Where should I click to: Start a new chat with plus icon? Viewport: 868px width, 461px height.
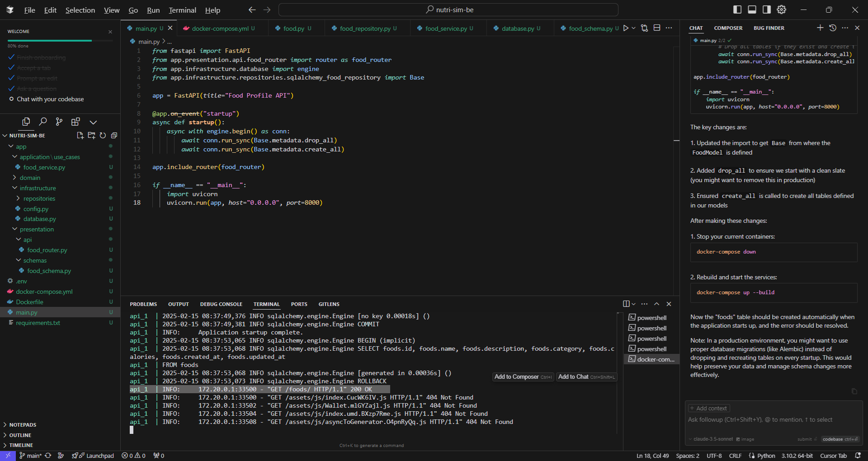pos(820,28)
